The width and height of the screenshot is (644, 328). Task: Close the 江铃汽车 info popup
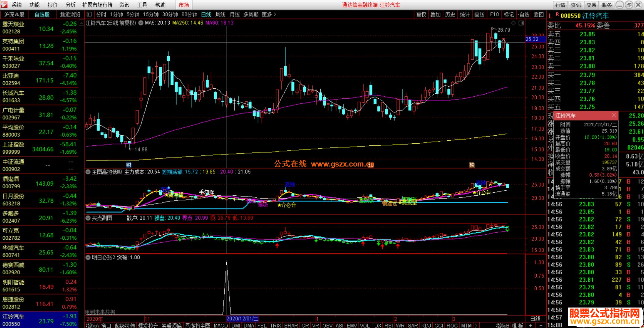[x=614, y=115]
